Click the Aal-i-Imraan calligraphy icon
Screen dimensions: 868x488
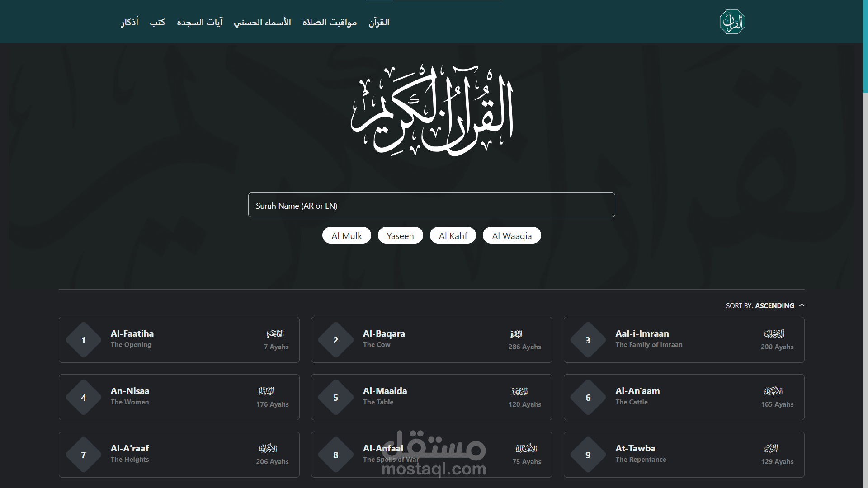pyautogui.click(x=774, y=334)
